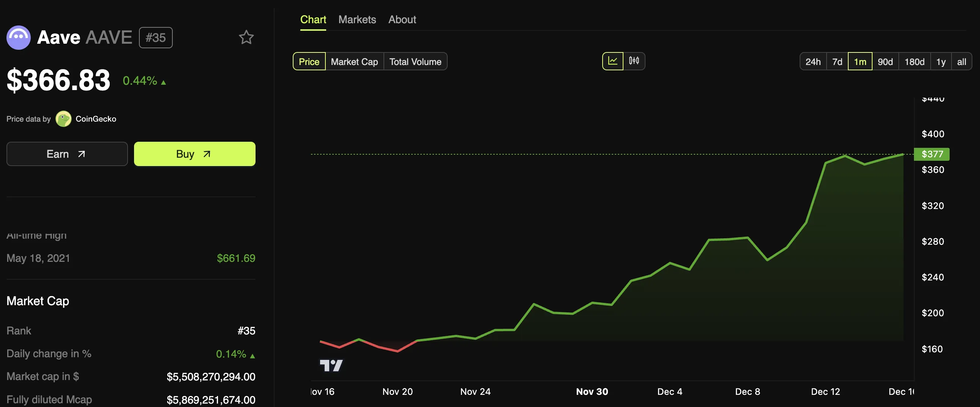The image size is (980, 407).
Task: Click the $661.69 all-time high value
Action: coord(236,258)
